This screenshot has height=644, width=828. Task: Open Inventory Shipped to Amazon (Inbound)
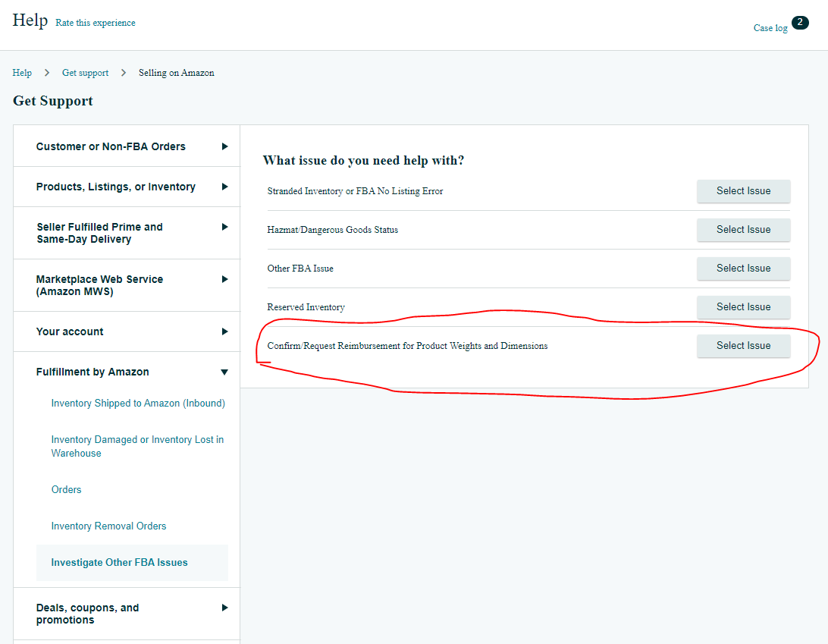point(138,404)
